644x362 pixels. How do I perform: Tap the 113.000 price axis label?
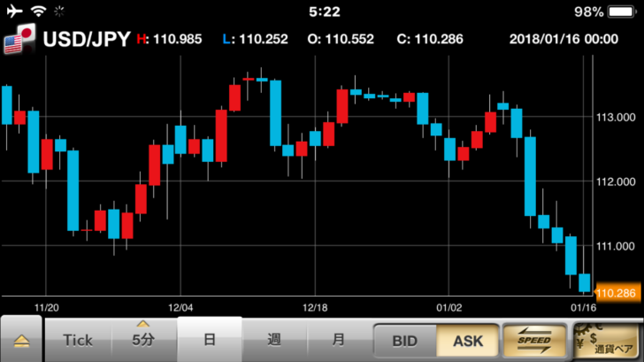coord(618,118)
